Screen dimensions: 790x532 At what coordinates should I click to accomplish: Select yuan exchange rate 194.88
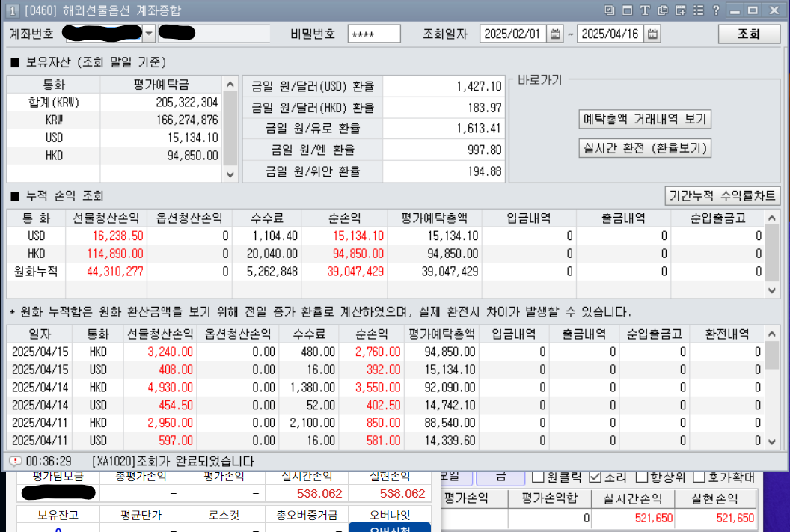(x=485, y=171)
